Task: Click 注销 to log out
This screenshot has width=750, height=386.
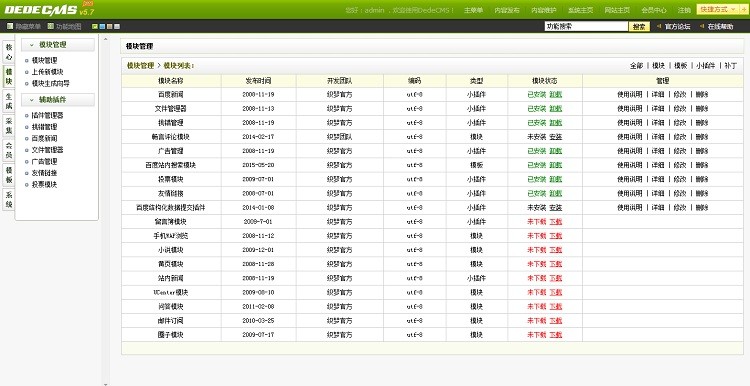Action: pos(684,10)
